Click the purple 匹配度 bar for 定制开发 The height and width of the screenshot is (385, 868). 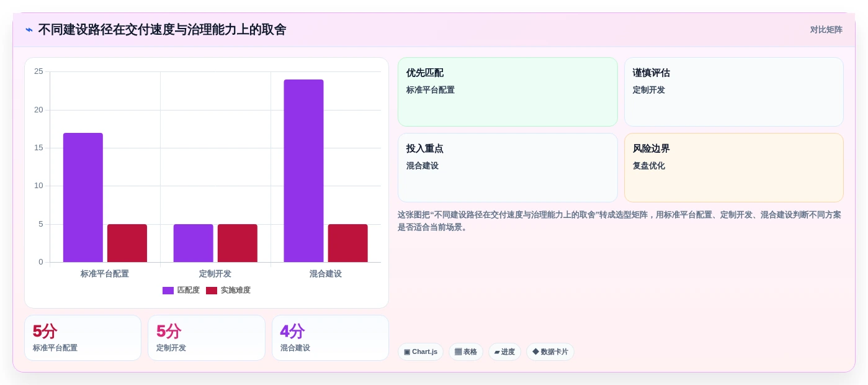tap(194, 243)
